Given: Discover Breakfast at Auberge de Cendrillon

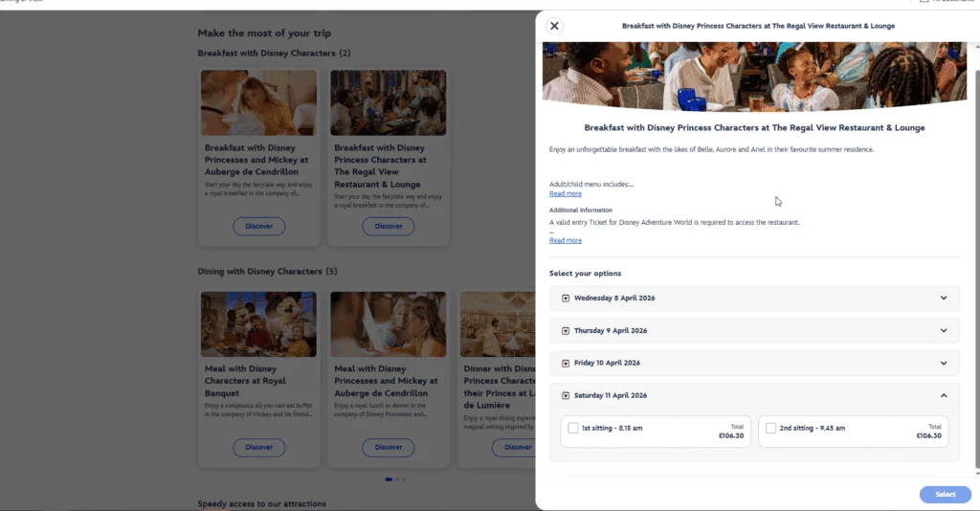Looking at the screenshot, I should point(258,227).
